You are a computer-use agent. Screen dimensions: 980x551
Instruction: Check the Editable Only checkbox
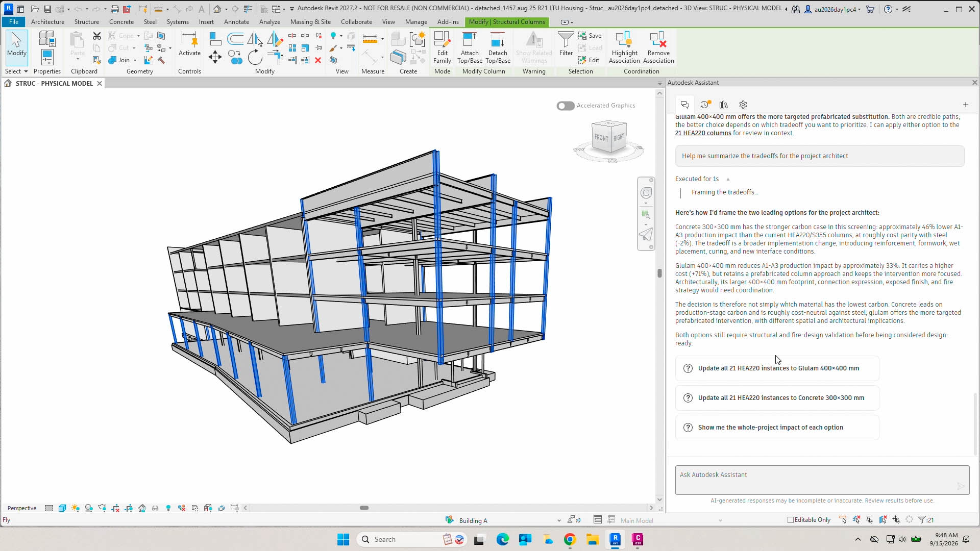(x=791, y=520)
